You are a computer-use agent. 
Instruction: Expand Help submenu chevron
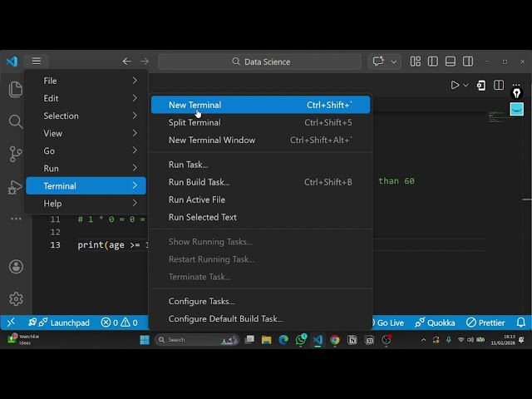pos(135,203)
